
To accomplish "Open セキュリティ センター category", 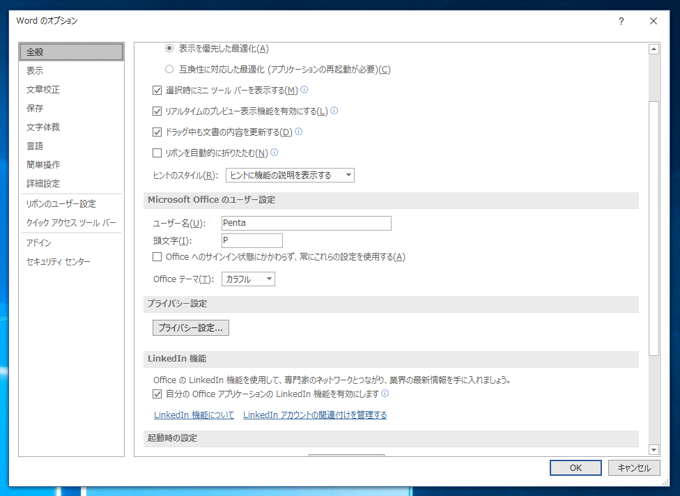I will pos(72,261).
